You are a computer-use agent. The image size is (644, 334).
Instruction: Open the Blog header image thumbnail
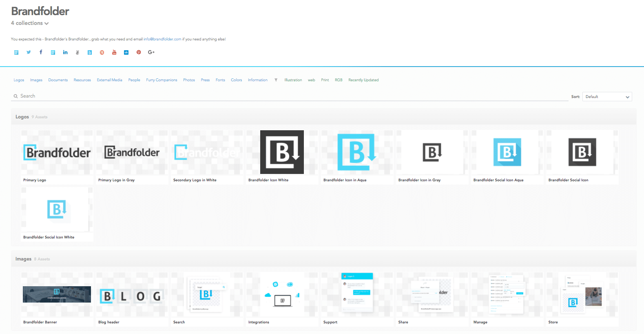[x=132, y=294]
